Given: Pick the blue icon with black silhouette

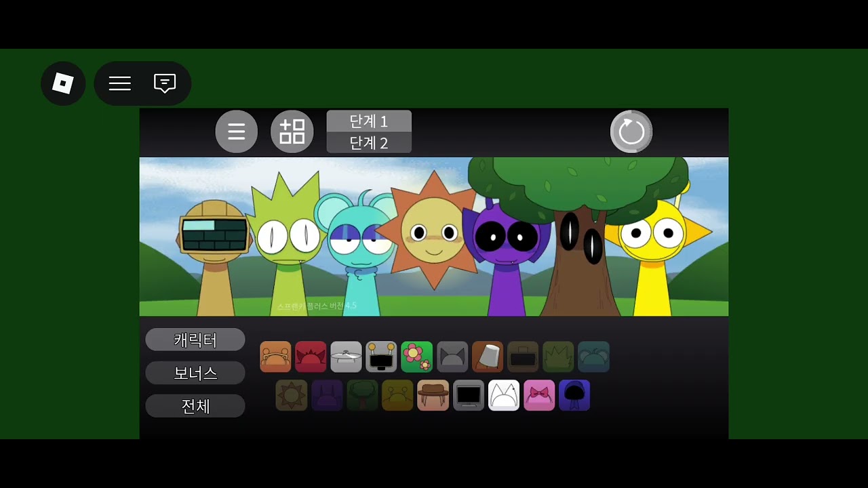Looking at the screenshot, I should pos(574,395).
